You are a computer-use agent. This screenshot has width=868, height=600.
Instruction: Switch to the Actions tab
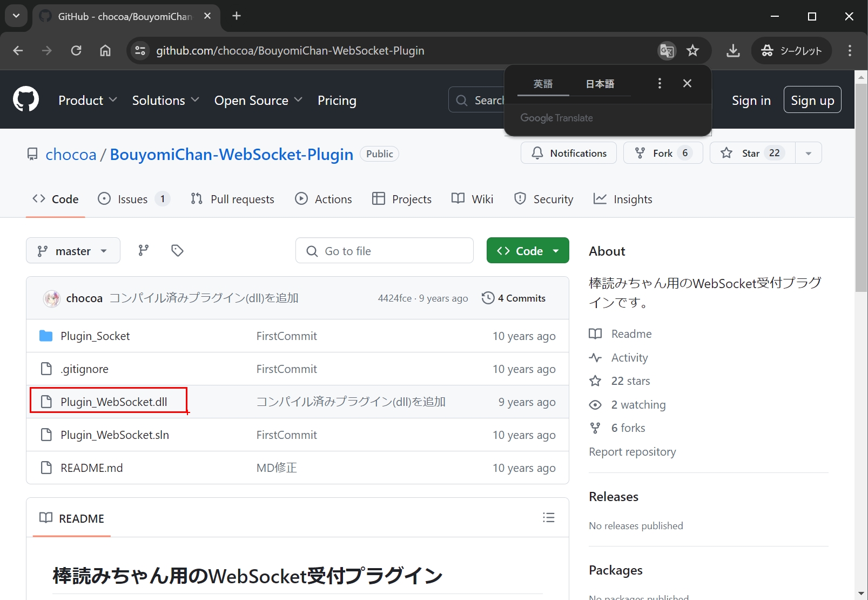(x=324, y=199)
